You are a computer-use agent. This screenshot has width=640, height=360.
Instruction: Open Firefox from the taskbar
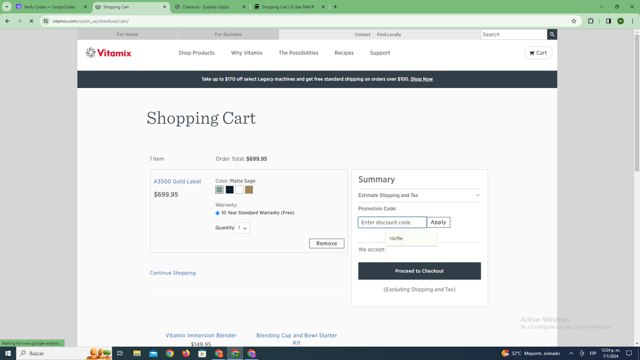click(x=186, y=353)
